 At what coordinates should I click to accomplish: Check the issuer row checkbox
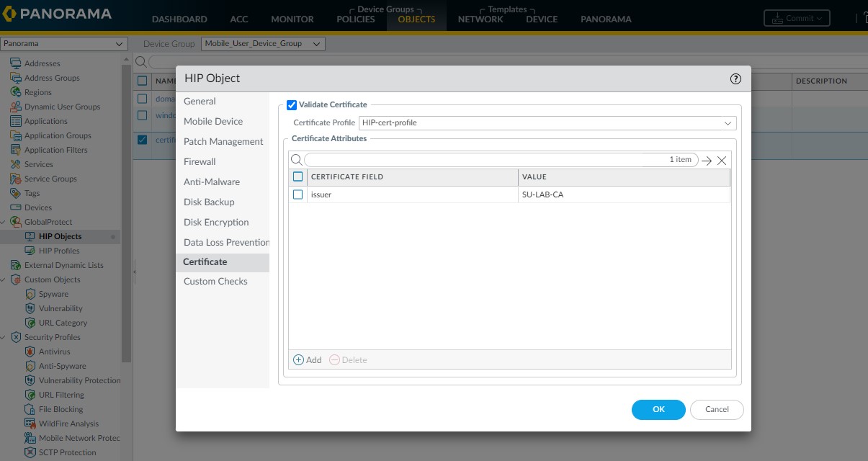pos(298,194)
